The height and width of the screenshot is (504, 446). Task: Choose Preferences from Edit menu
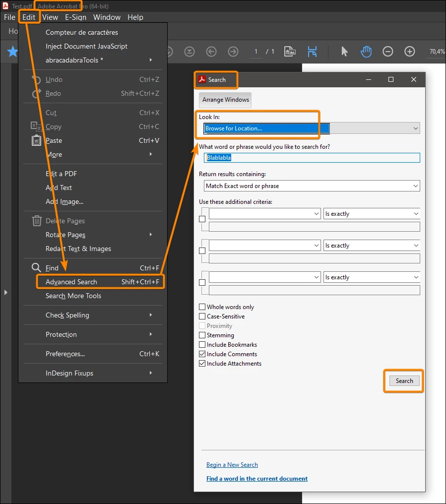93,354
